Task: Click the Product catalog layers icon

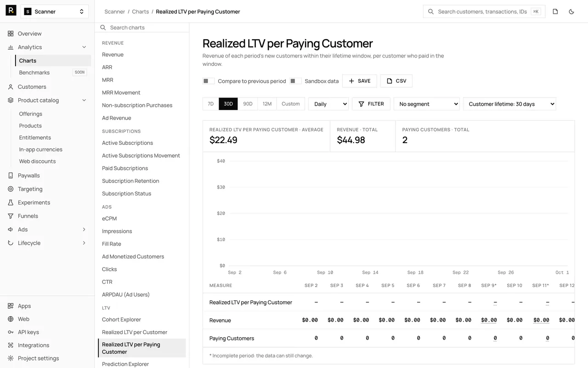Action: 11,100
